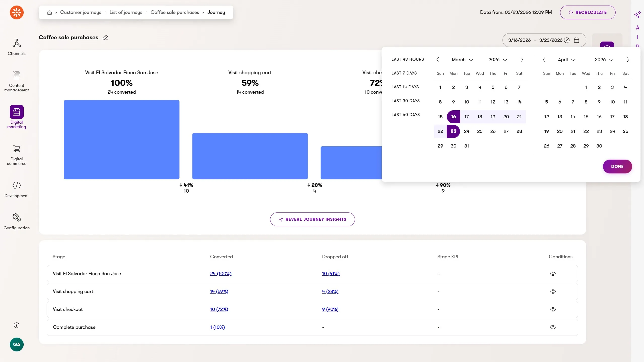View conditions for Visit shopping cart stage

tap(553, 292)
